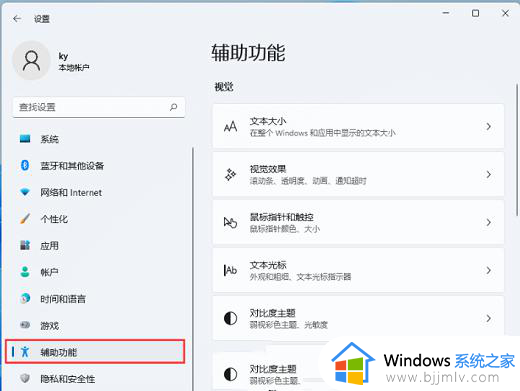Expand the upper 对比度主题 chevron
Viewport: 520px width, 391px height.
click(488, 318)
